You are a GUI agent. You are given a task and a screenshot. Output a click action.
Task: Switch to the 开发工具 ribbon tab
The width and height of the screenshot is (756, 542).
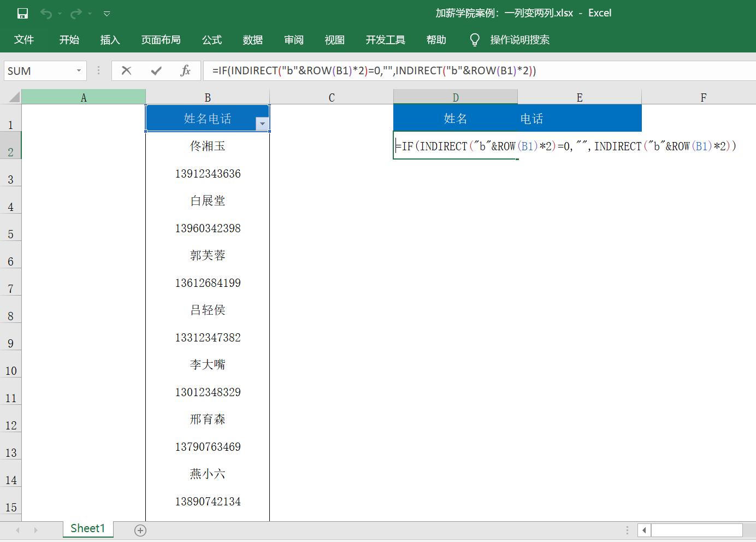[x=385, y=39]
